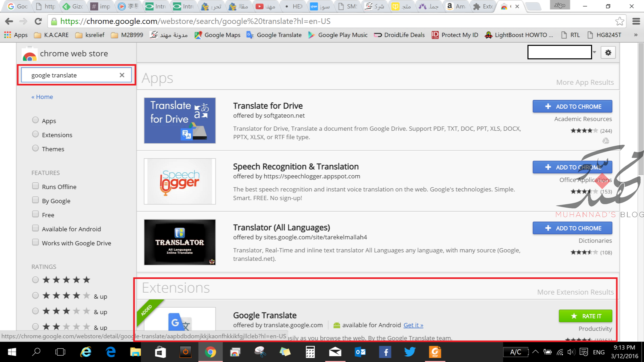Add Translate for Drive to Chrome
Screen dimensions: 644x362
click(x=573, y=106)
